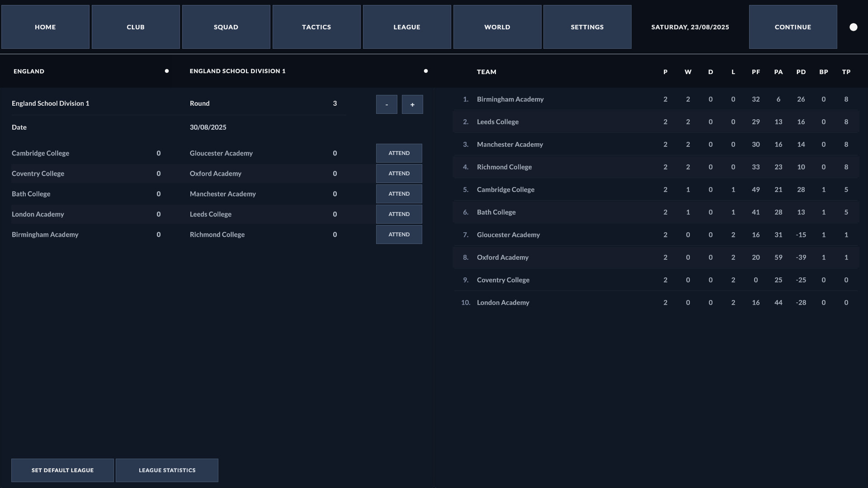Screen dimensions: 868x488
Task: Click the BP column header
Action: 824,72
